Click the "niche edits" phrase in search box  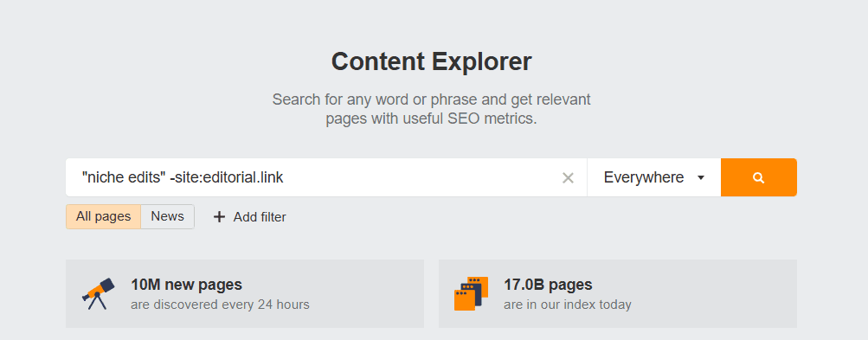point(122,177)
